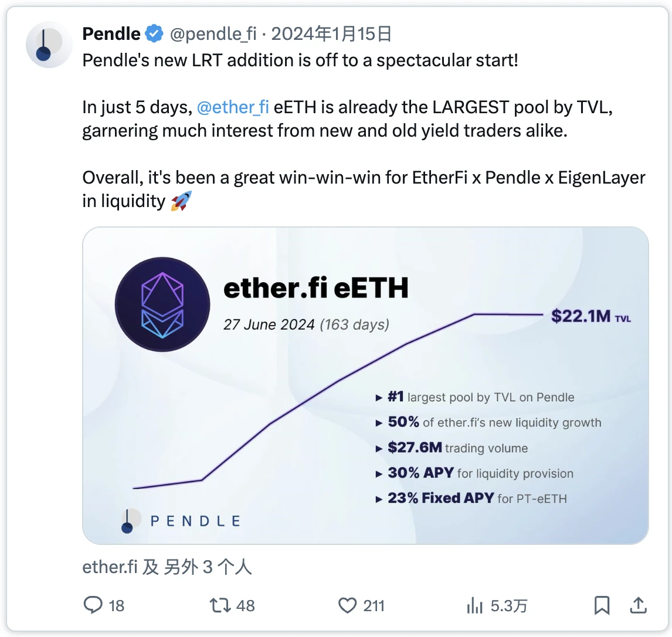Viewport: 672px width, 637px height.
Task: Click the reply comment bubble icon
Action: coord(93,605)
